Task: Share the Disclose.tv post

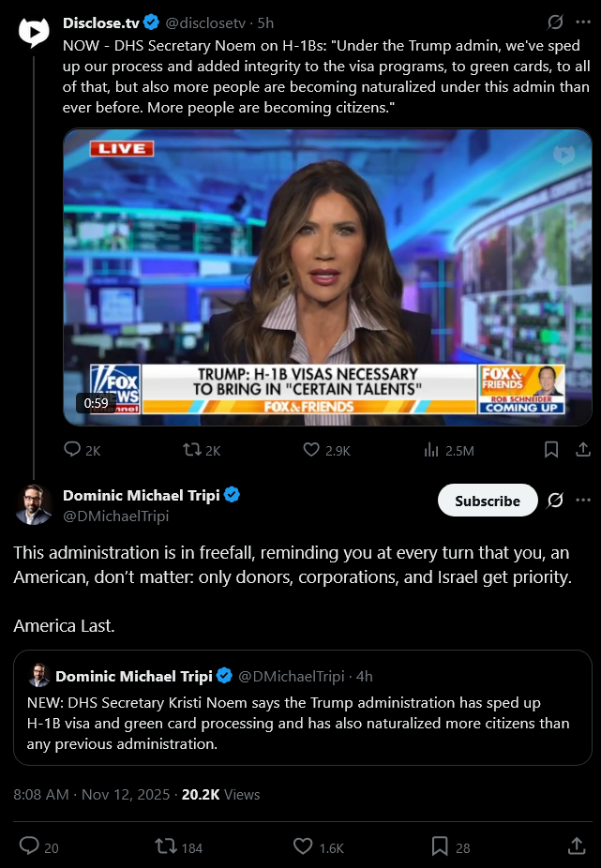Action: pyautogui.click(x=583, y=449)
